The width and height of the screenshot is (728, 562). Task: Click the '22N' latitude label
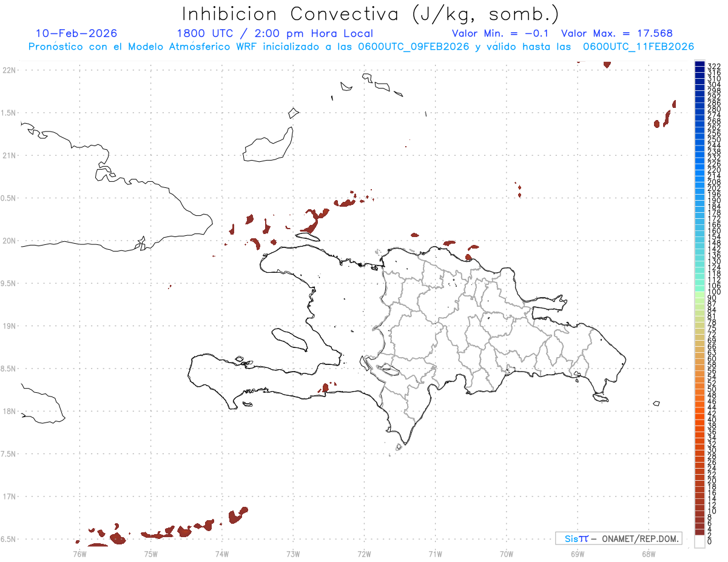click(9, 70)
